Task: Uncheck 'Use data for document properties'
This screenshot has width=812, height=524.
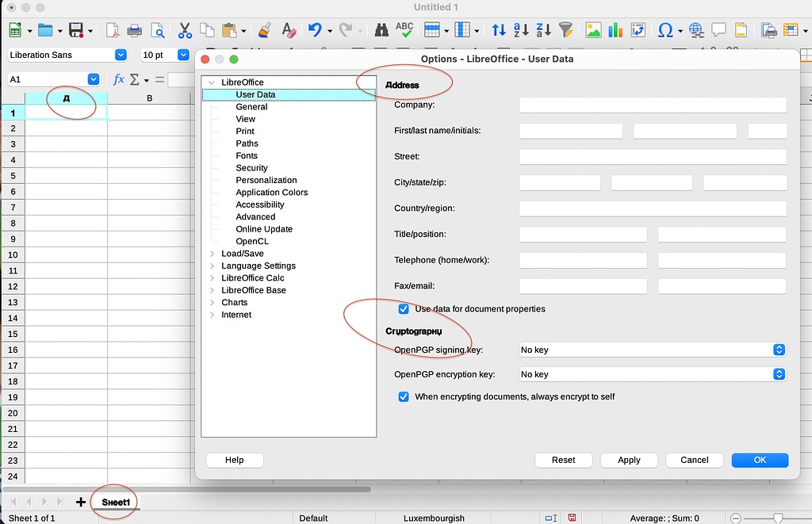Action: [x=404, y=309]
